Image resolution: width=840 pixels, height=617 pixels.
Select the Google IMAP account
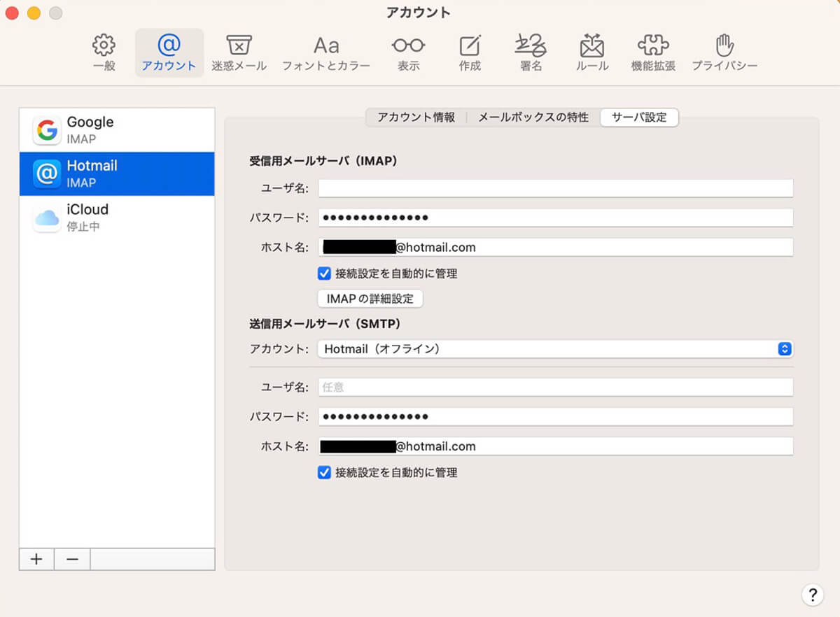coord(117,130)
